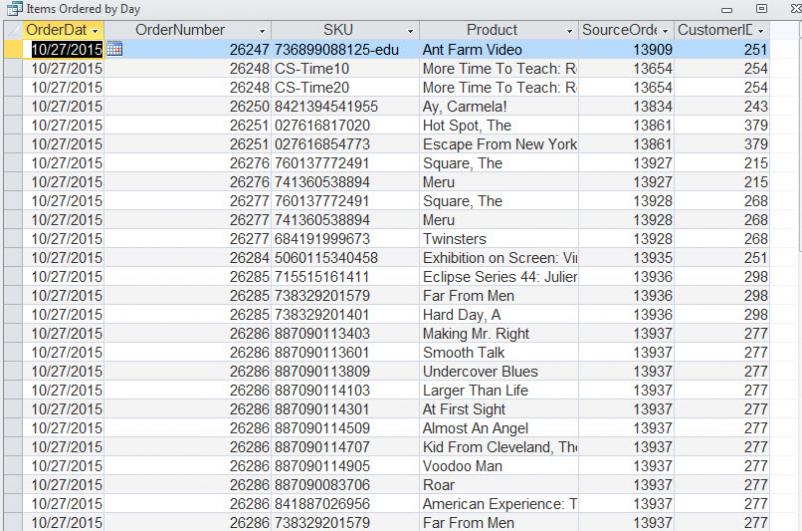The image size is (802, 531).
Task: Minimize the Items Ordered by Day window
Action: (x=727, y=9)
